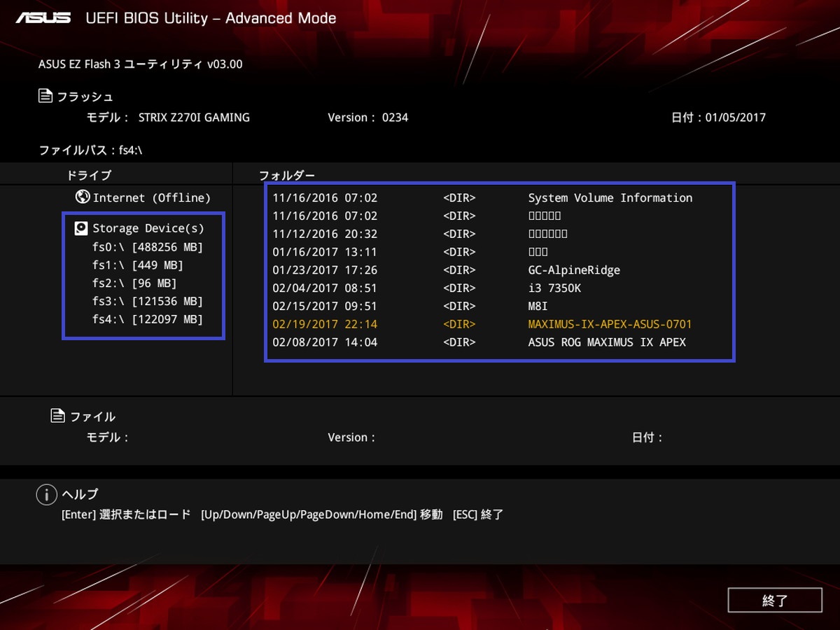
Task: Open the M8I folder
Action: 538,307
